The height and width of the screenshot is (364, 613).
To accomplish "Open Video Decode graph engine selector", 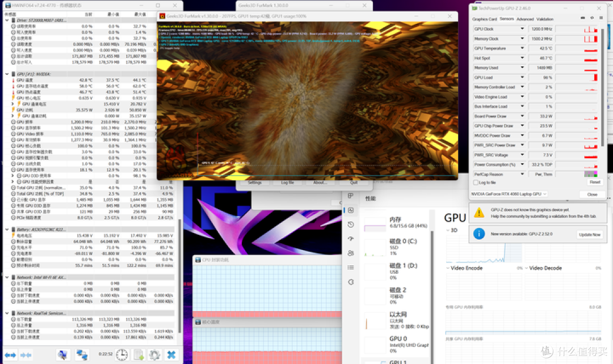I will click(x=543, y=268).
